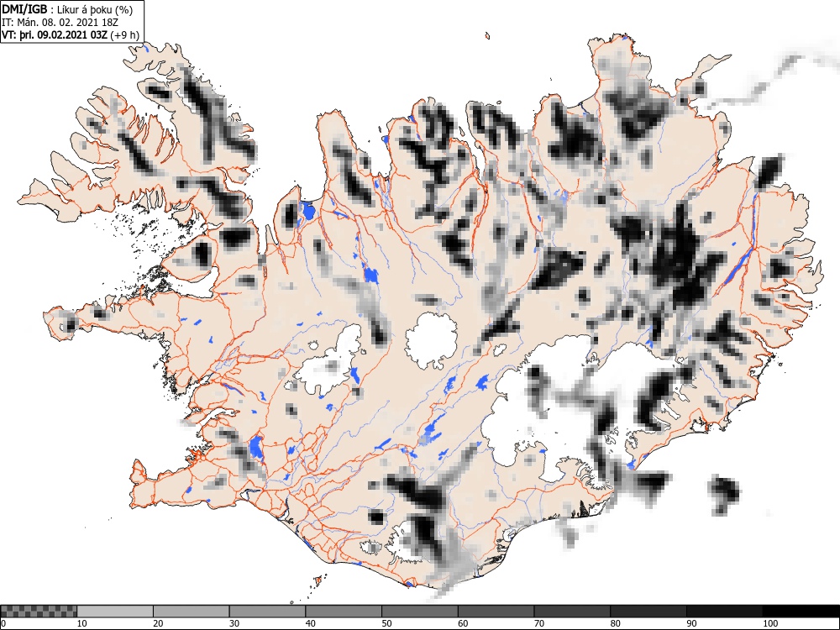
Task: Select the 80–90 percent legend swatch
Action: [648, 612]
